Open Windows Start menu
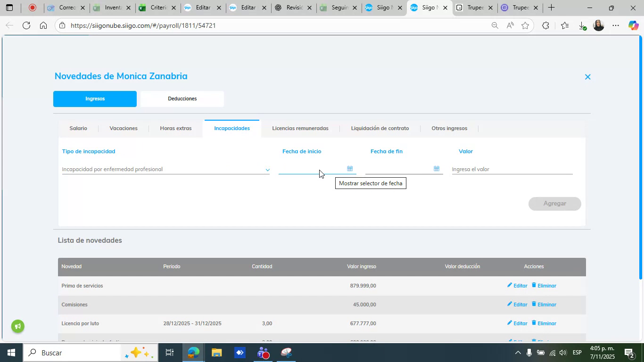Screen dimensions: 644x362 pyautogui.click(x=10, y=353)
